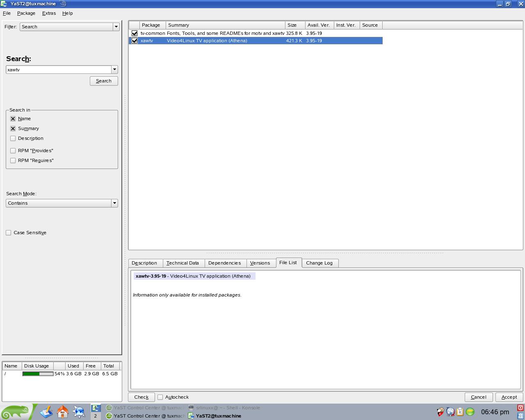
Task: Enable RPM "Provides" search option
Action: [x=13, y=151]
